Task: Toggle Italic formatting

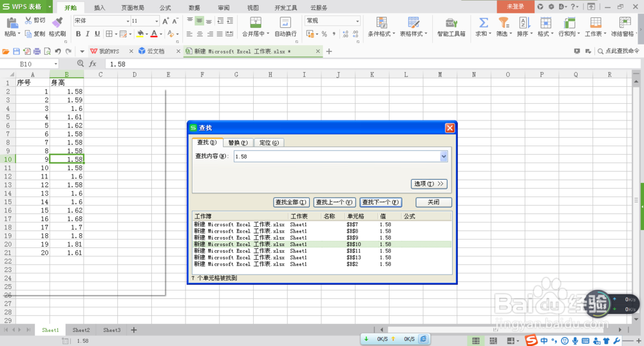Action: click(88, 34)
